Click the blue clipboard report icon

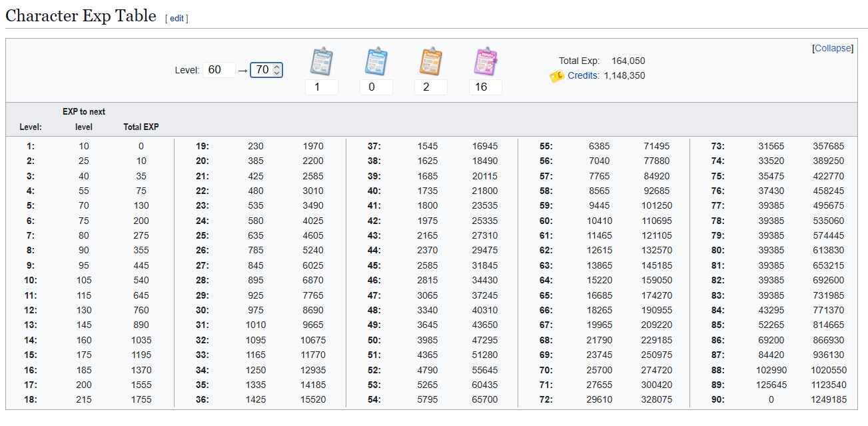click(x=376, y=62)
